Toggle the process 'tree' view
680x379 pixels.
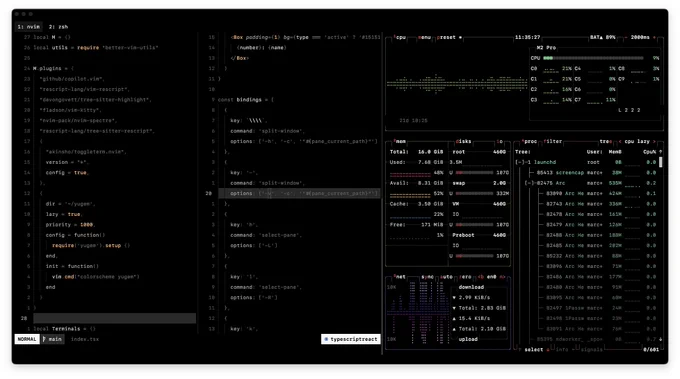606,141
